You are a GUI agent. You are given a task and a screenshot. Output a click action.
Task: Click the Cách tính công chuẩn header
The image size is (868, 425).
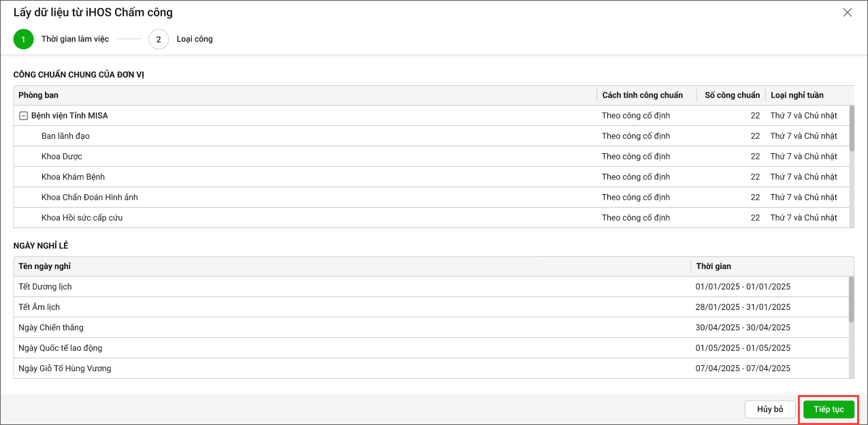point(642,95)
